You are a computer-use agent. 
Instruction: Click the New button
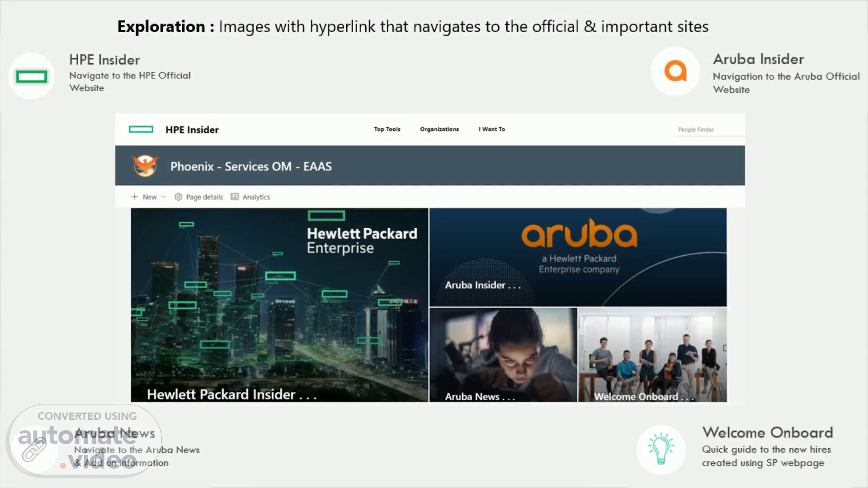[149, 197]
